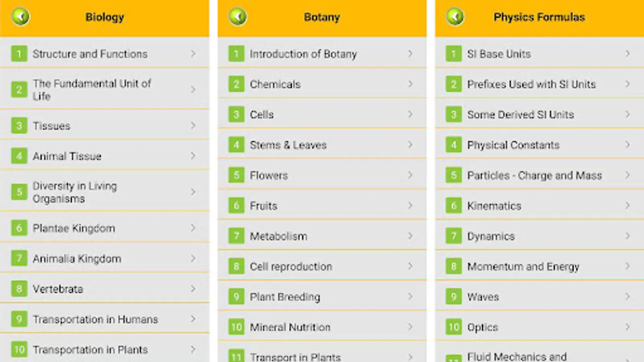The height and width of the screenshot is (362, 644).
Task: Click the number 3 badge beside Cells
Action: (236, 114)
